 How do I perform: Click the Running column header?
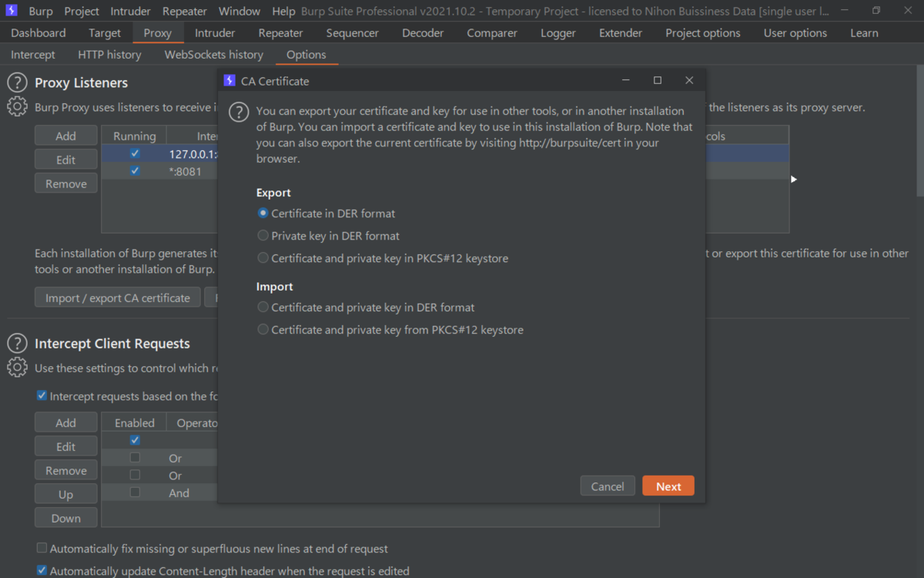(x=135, y=136)
